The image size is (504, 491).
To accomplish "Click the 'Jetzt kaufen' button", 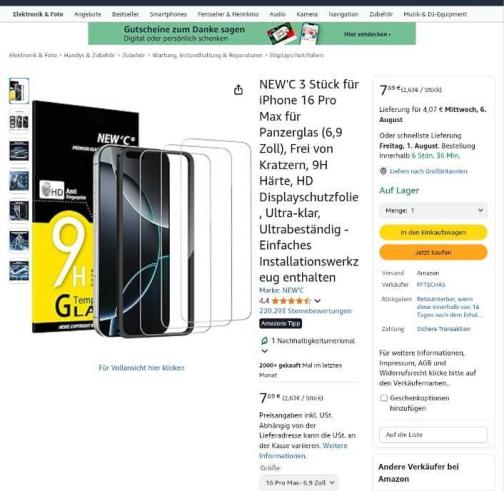I will click(x=433, y=252).
